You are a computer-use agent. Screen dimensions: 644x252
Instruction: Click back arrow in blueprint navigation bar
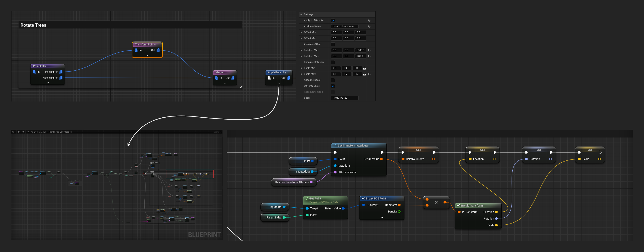19,132
